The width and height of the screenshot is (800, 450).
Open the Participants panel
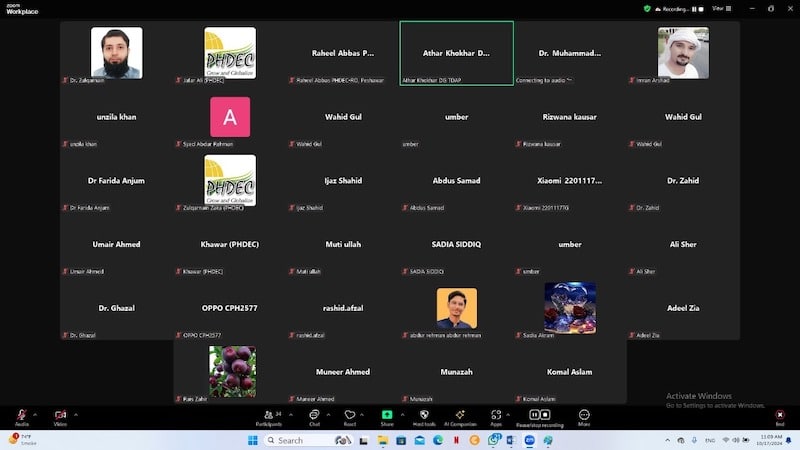coord(268,415)
